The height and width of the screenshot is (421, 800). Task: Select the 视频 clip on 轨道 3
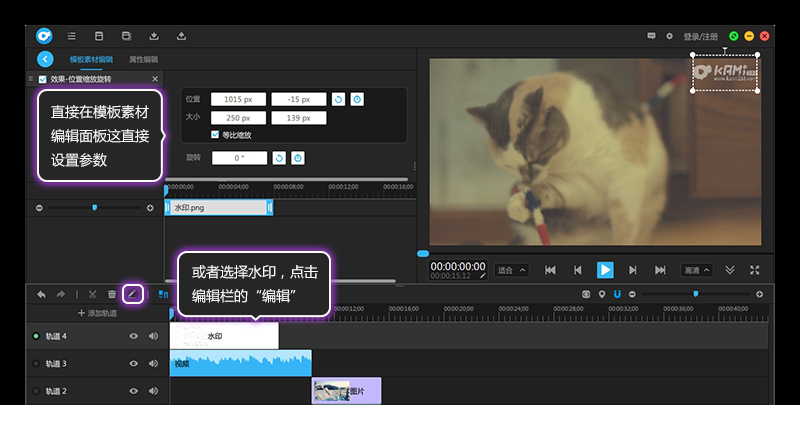tap(240, 363)
